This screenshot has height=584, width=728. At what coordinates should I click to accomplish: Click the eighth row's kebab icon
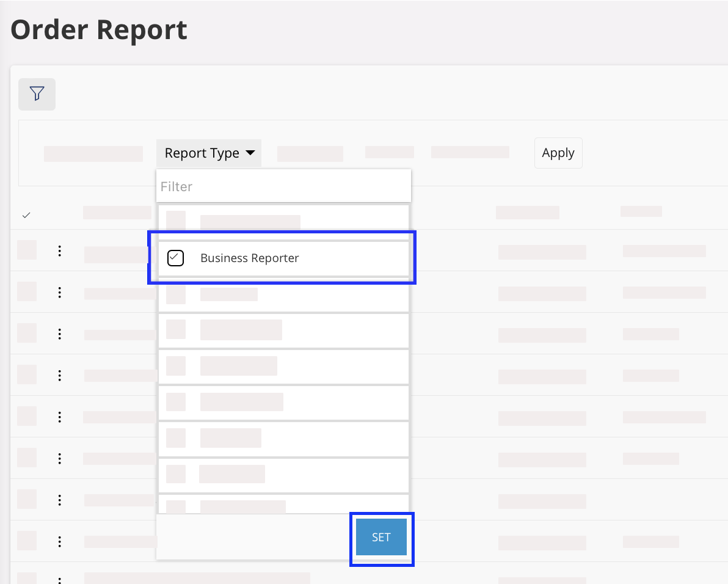[59, 542]
